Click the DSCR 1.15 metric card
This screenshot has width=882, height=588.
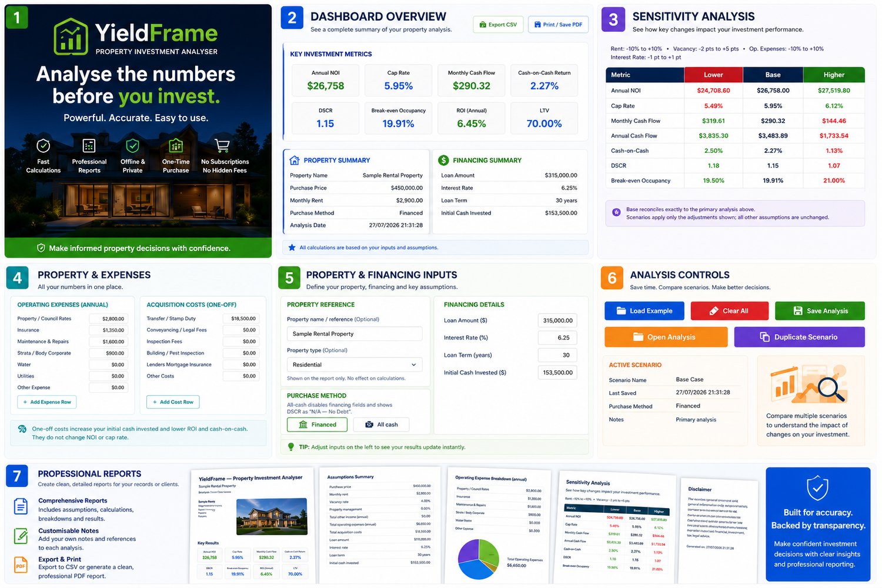(326, 118)
